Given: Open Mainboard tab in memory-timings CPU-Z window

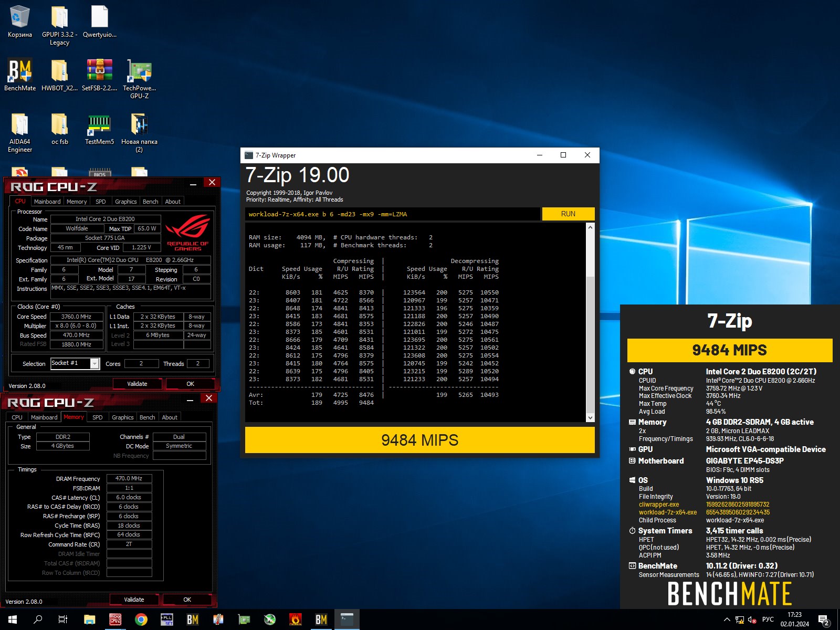Looking at the screenshot, I should tap(44, 417).
